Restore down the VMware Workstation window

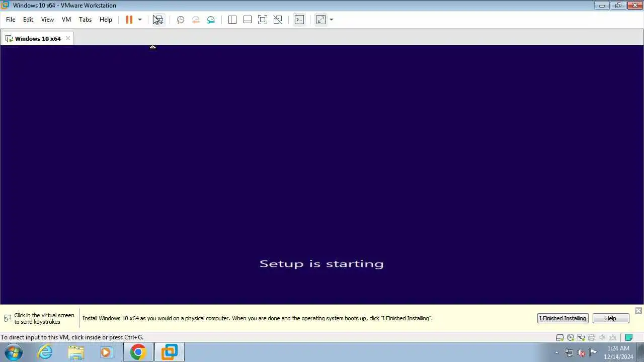(618, 6)
